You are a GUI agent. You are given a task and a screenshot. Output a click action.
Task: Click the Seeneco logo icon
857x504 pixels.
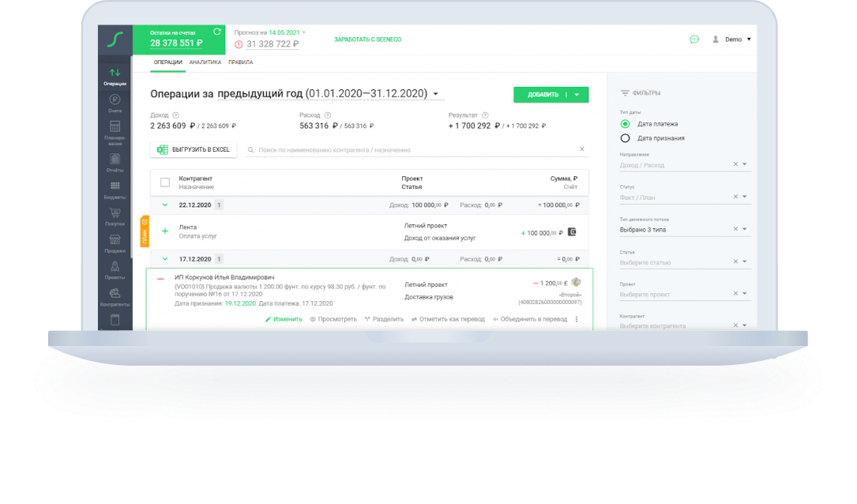point(115,39)
